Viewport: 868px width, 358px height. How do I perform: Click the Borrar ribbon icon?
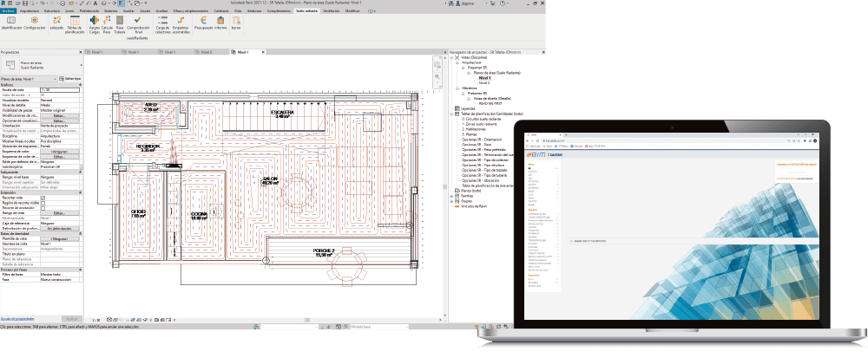235,22
